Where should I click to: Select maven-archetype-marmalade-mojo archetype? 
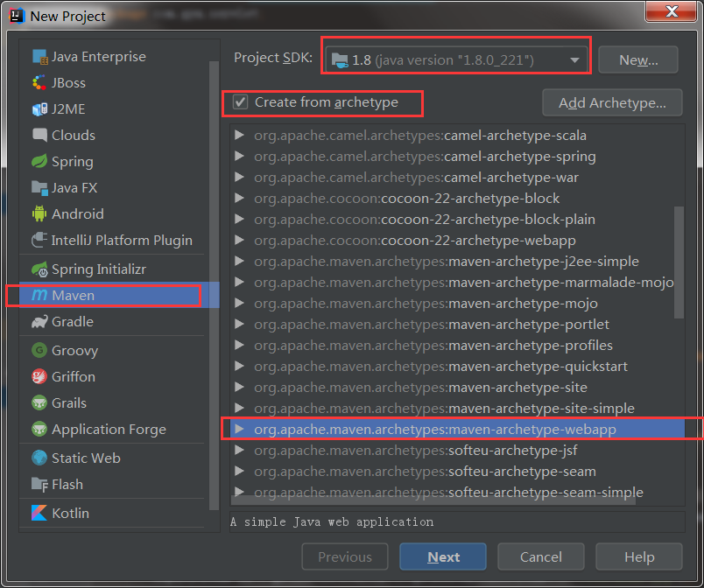[457, 282]
